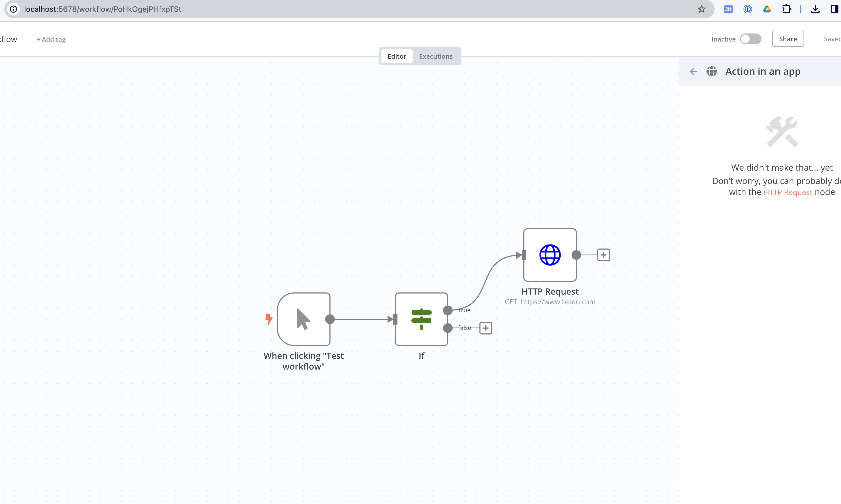Click the site info icon in the address bar
841x504 pixels.
(14, 9)
